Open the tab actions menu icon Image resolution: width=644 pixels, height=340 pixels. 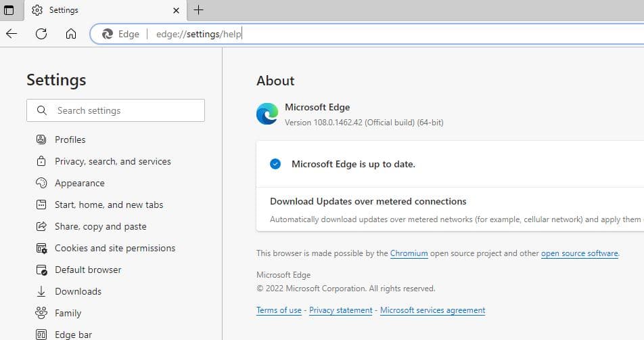point(9,10)
